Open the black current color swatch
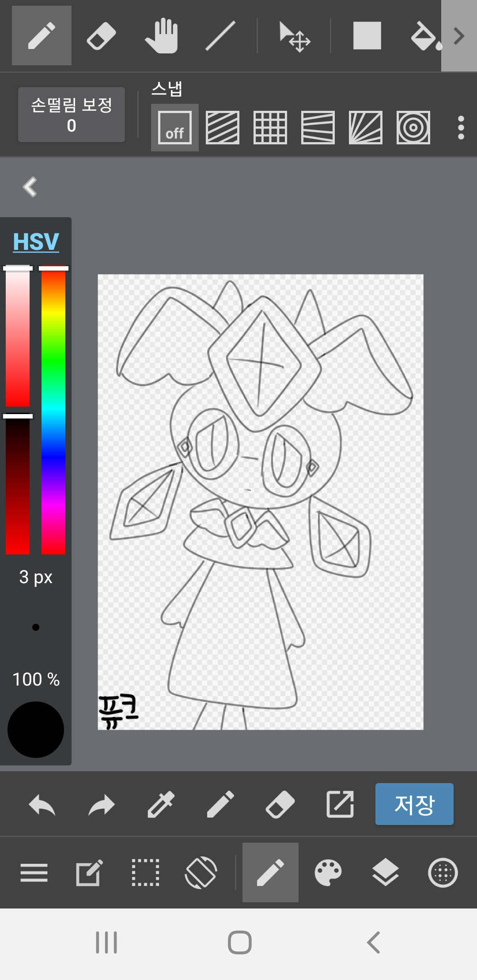 (36, 730)
